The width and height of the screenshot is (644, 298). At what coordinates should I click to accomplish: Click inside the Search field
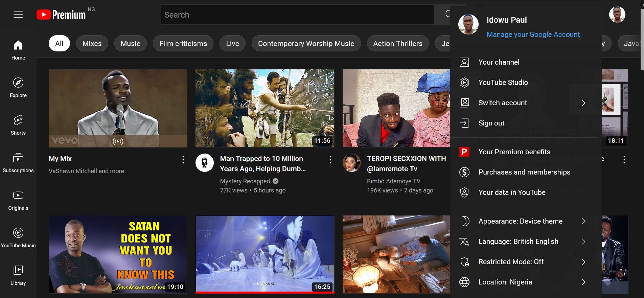(x=297, y=15)
